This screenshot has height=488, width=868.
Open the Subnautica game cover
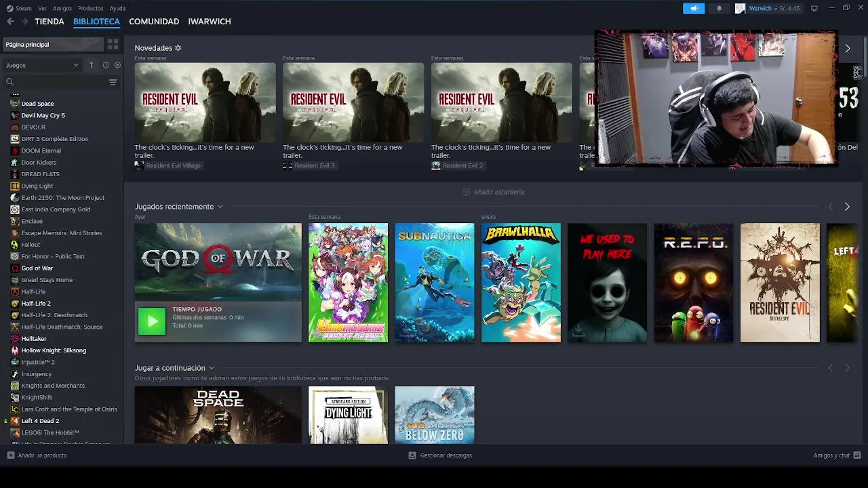[x=435, y=283]
